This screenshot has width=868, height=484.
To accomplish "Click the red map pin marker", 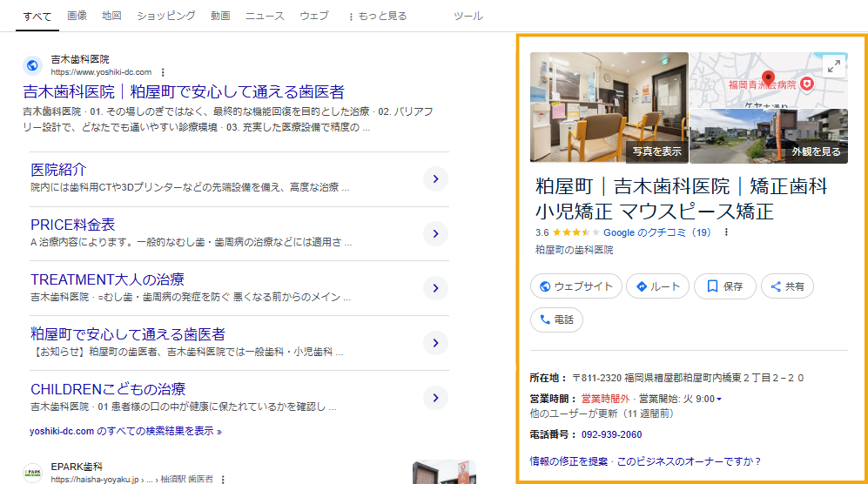I will click(x=769, y=78).
